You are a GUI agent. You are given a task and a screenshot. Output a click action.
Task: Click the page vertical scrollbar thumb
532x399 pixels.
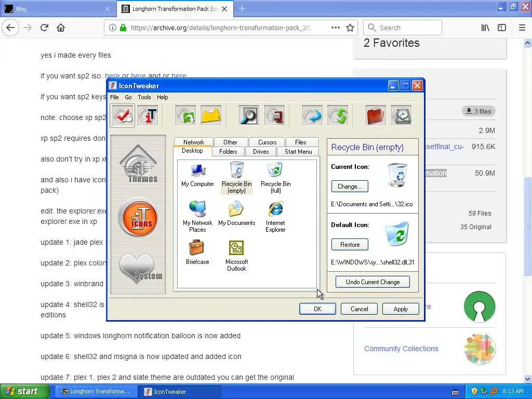[x=528, y=225]
